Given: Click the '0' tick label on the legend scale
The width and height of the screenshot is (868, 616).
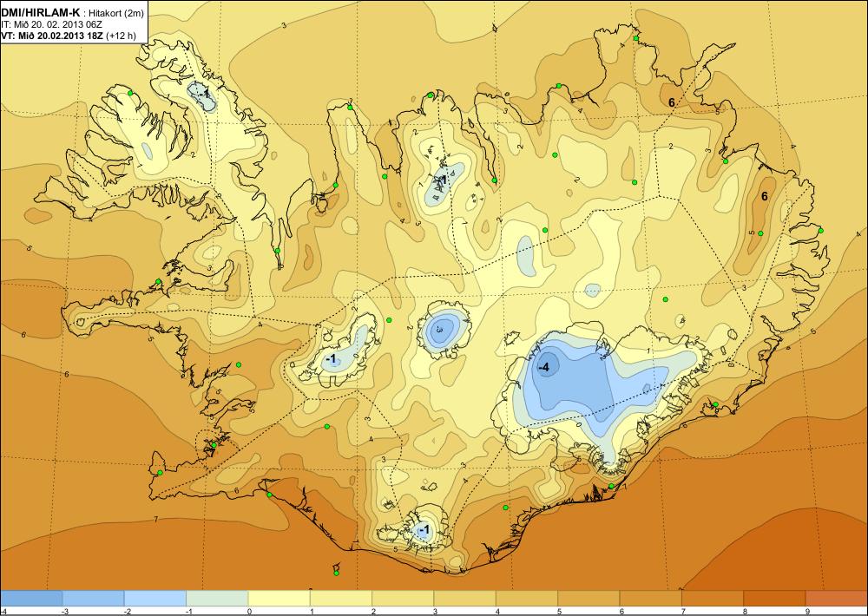Looking at the screenshot, I should 248,611.
